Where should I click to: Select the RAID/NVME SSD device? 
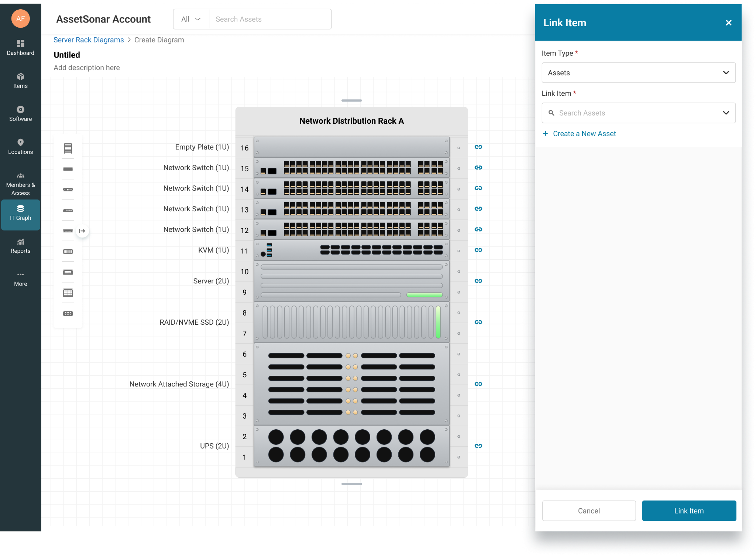pos(351,322)
